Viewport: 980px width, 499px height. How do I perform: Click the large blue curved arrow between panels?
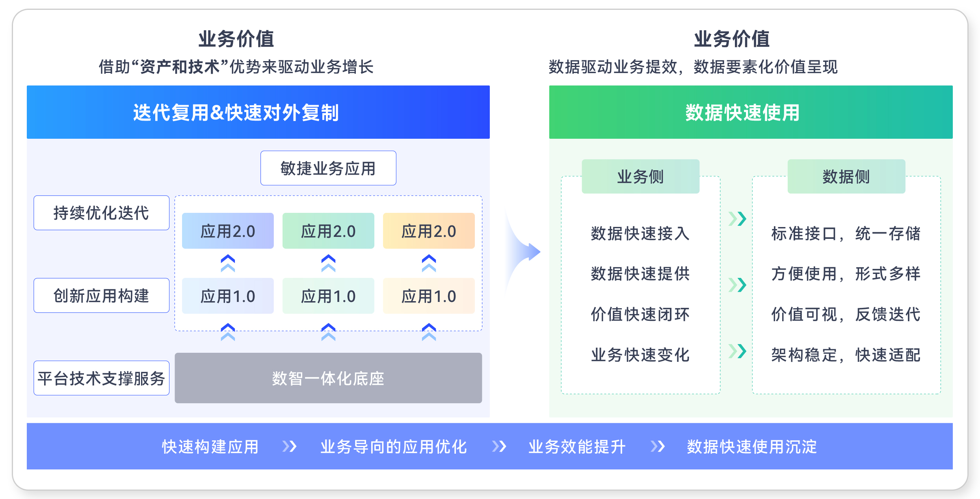522,252
